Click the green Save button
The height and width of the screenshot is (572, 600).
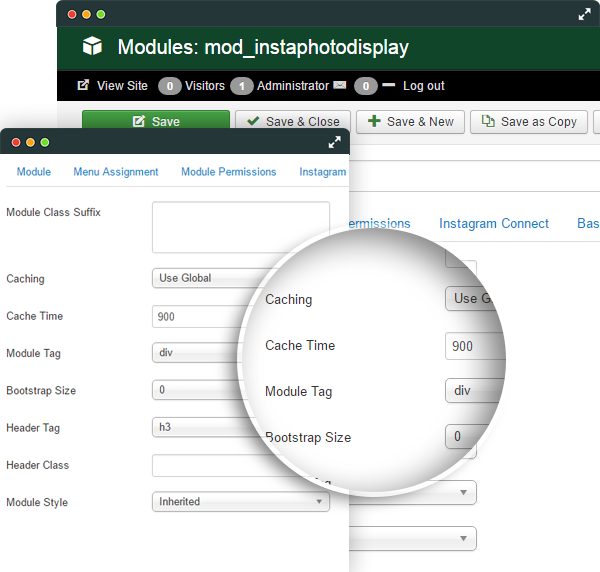tap(156, 119)
